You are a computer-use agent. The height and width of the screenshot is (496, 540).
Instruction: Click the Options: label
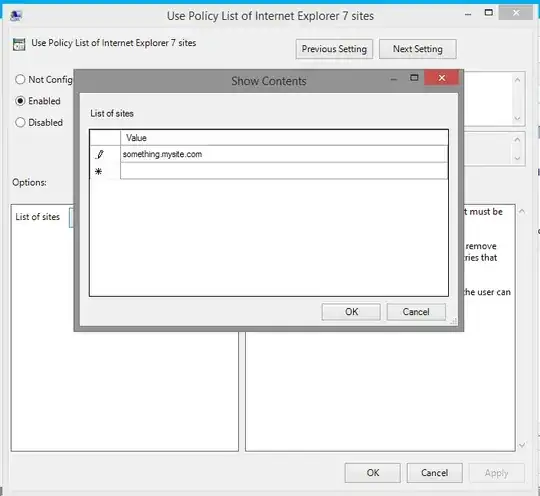click(29, 182)
